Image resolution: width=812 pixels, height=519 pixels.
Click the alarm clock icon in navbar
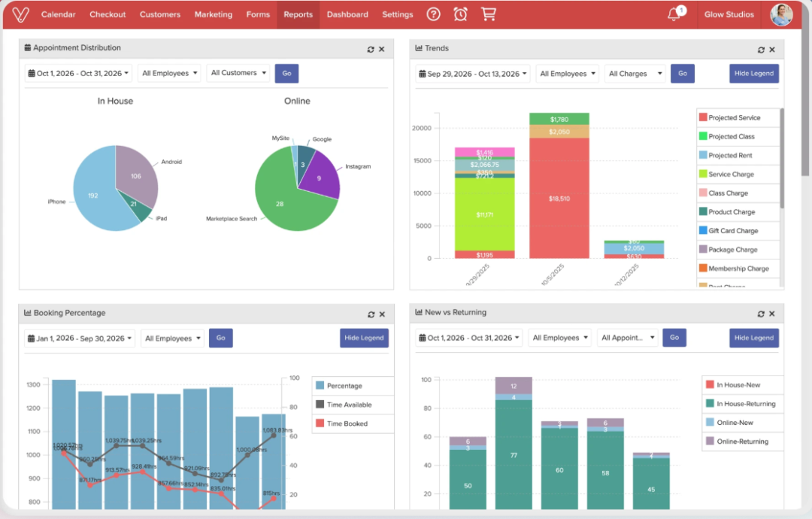click(x=460, y=14)
